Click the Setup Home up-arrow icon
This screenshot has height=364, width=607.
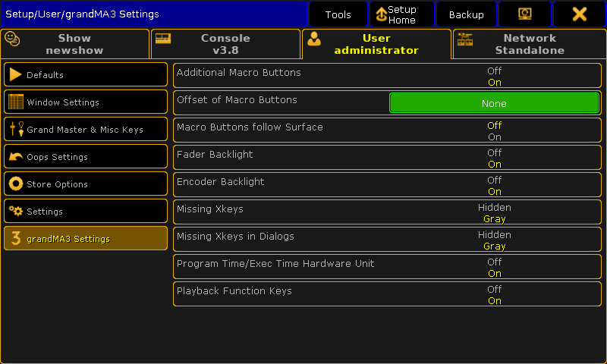coord(382,14)
